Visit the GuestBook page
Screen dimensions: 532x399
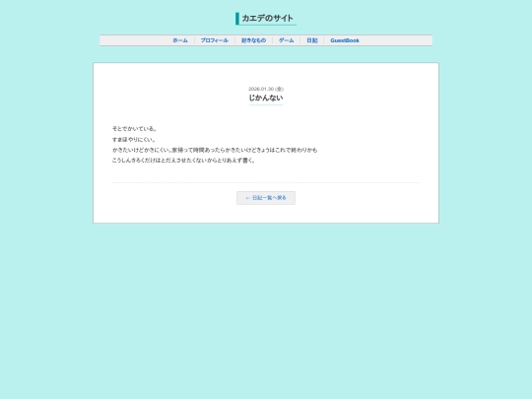coord(345,40)
